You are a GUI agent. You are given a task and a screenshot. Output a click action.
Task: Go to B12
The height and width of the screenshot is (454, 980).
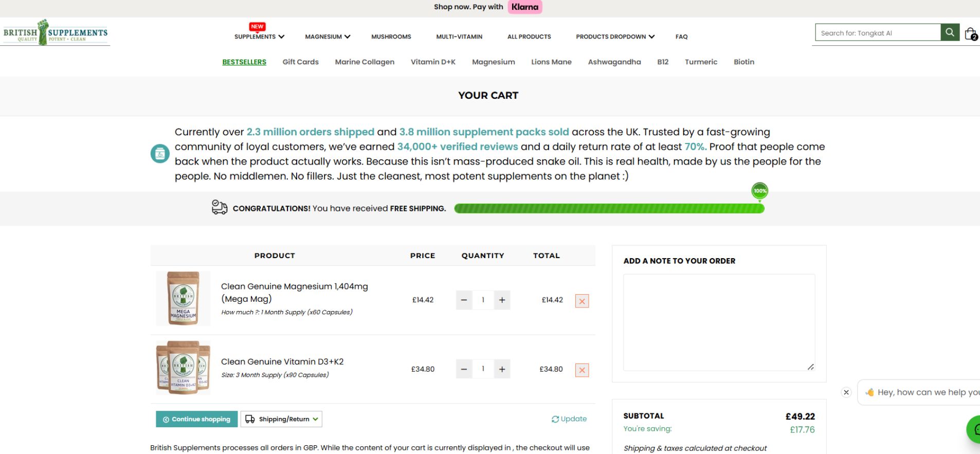point(663,62)
